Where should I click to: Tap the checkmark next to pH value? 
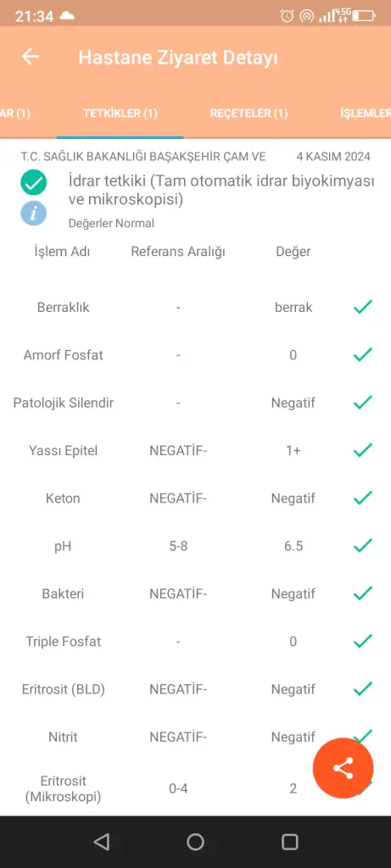pyautogui.click(x=363, y=546)
